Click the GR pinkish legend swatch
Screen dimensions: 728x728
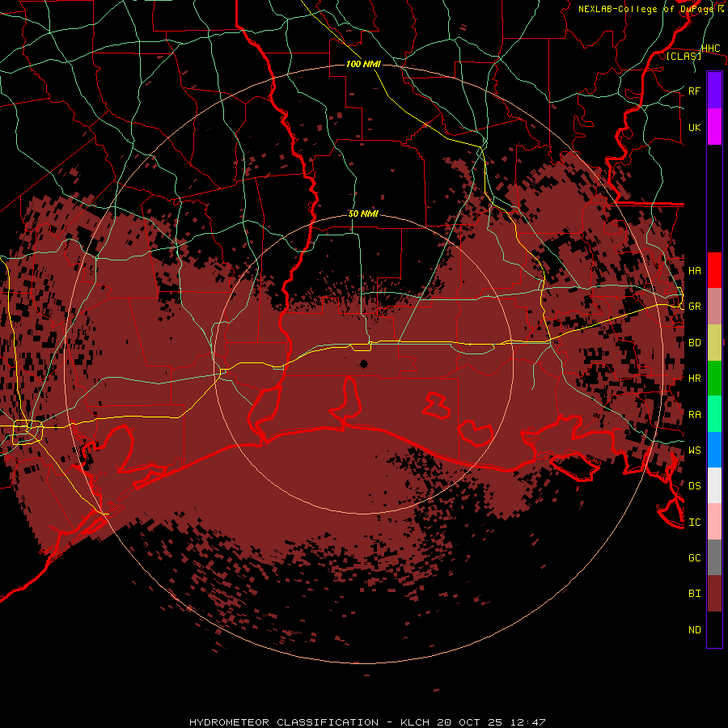(714, 306)
